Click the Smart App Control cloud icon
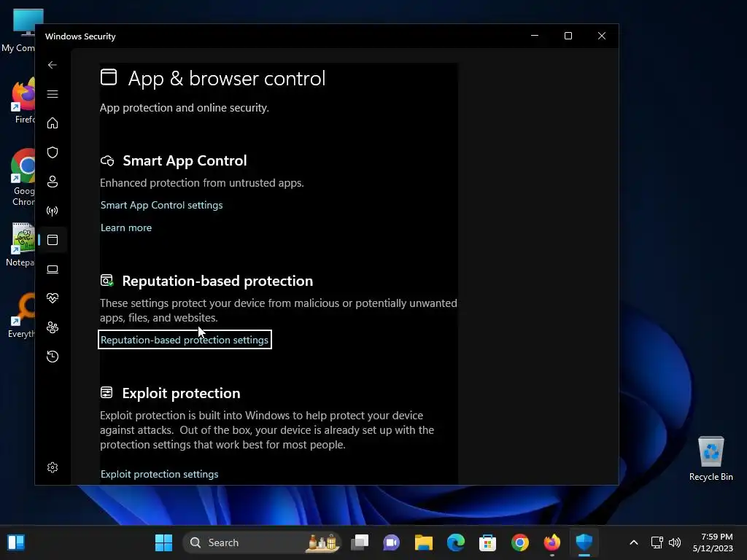This screenshot has height=560, width=747. 107,161
